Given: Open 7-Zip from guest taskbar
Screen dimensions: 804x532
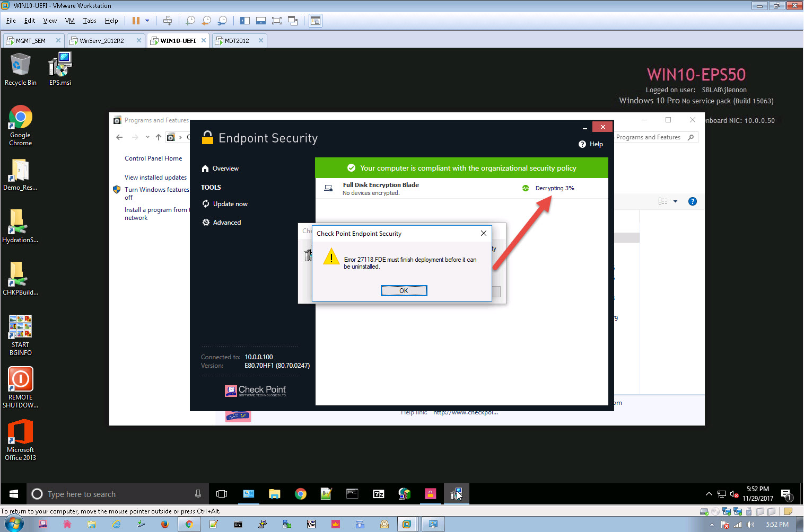Looking at the screenshot, I should 379,494.
